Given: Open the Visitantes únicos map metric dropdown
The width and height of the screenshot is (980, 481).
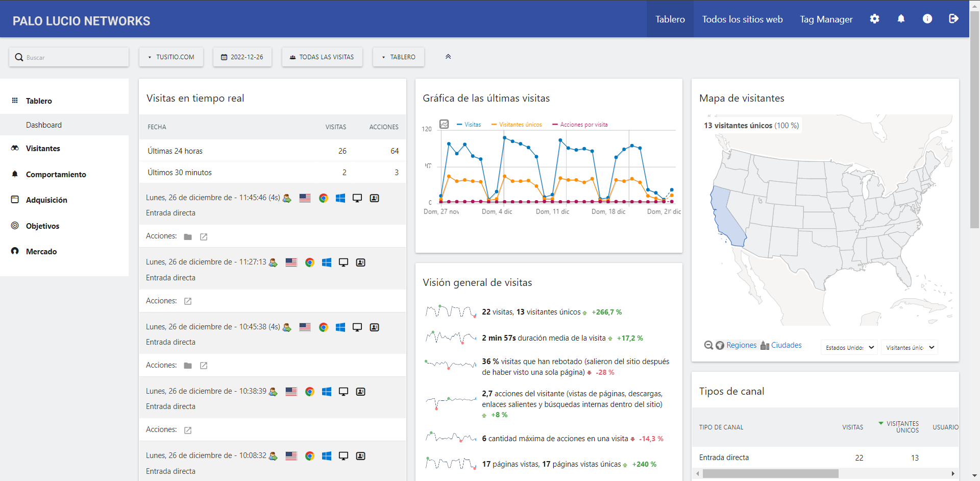Looking at the screenshot, I should (x=910, y=348).
